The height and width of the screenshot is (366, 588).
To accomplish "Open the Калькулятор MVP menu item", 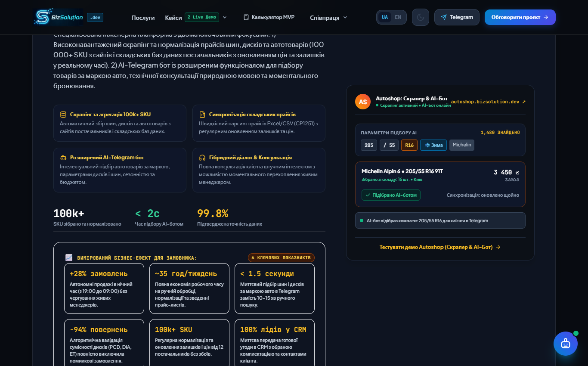I will [269, 17].
